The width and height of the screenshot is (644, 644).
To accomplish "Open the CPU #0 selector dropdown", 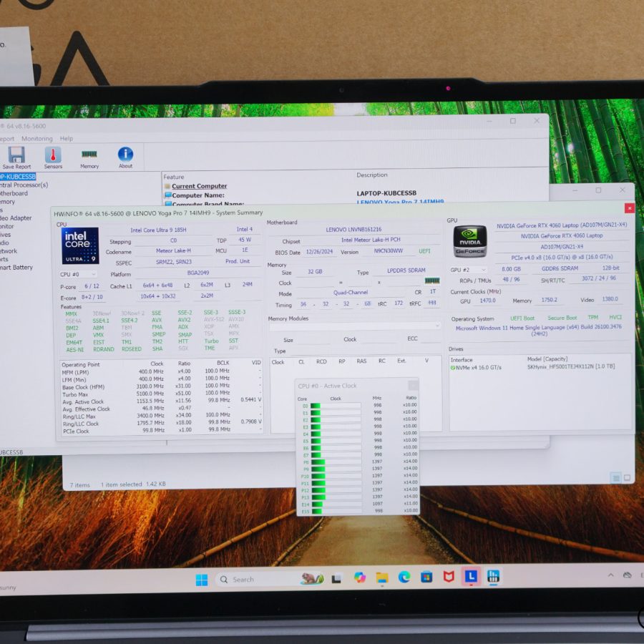I will 78,274.
